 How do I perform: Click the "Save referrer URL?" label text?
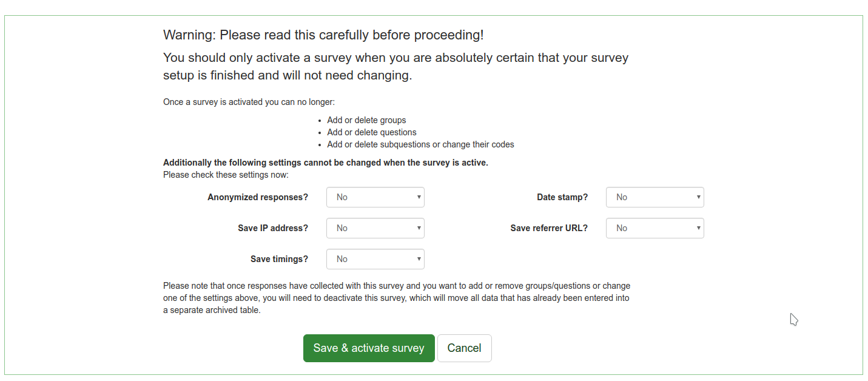(548, 228)
